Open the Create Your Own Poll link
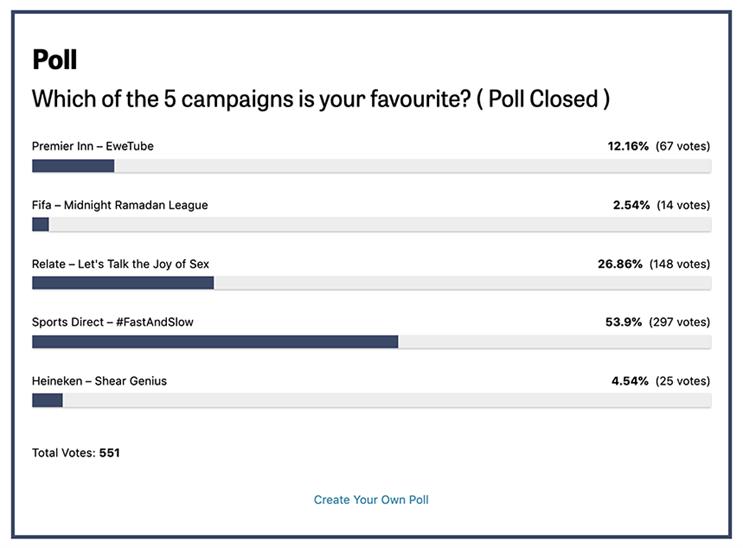 [x=371, y=500]
